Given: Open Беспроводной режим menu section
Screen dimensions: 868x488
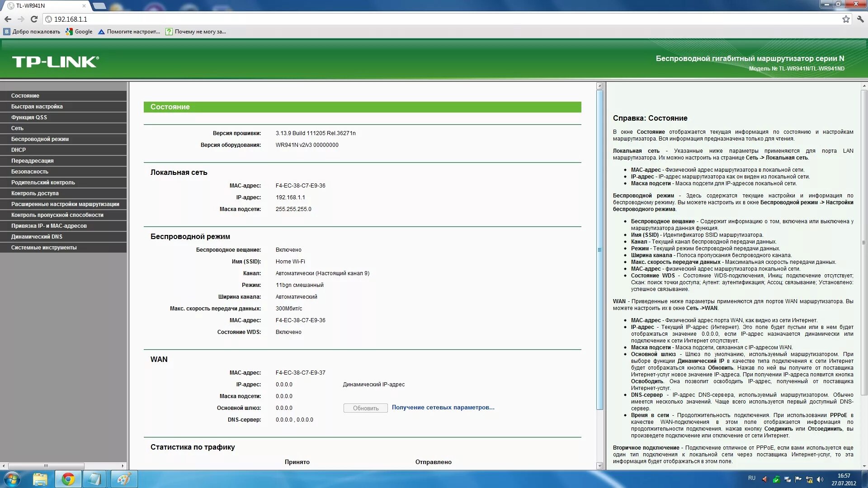Looking at the screenshot, I should pos(40,139).
